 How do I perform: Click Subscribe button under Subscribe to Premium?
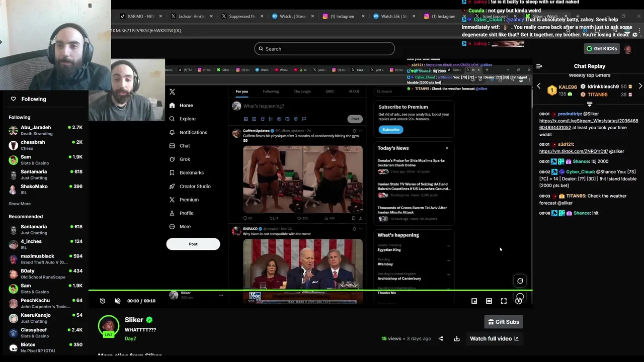pos(390,130)
